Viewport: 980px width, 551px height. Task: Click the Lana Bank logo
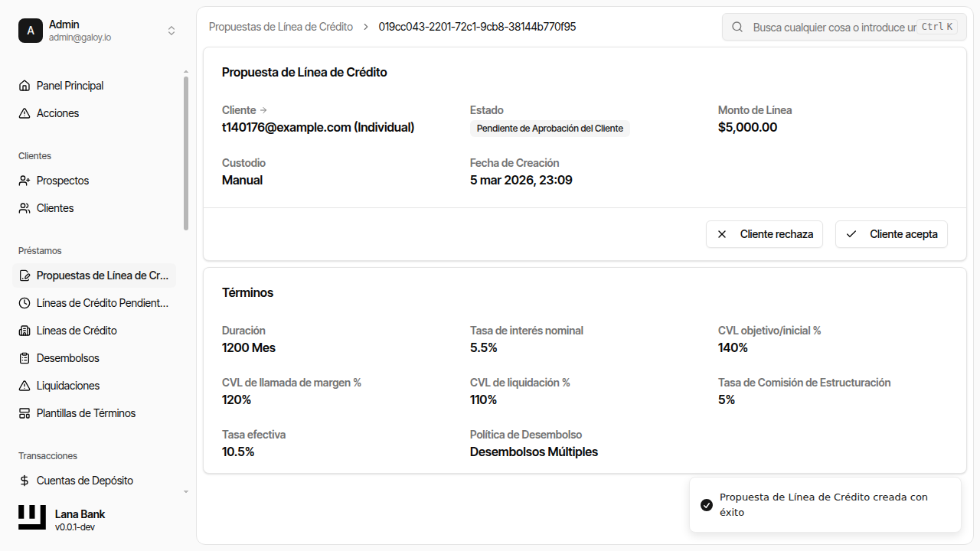tap(32, 518)
